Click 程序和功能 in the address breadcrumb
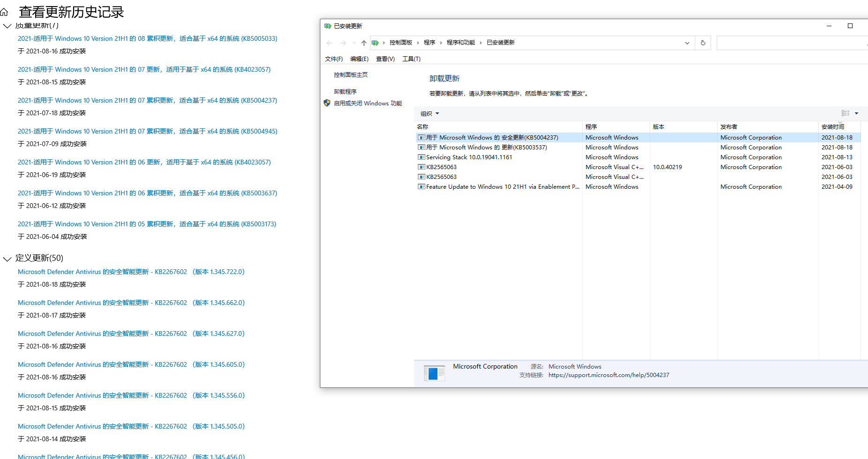868x459 pixels. tap(461, 43)
